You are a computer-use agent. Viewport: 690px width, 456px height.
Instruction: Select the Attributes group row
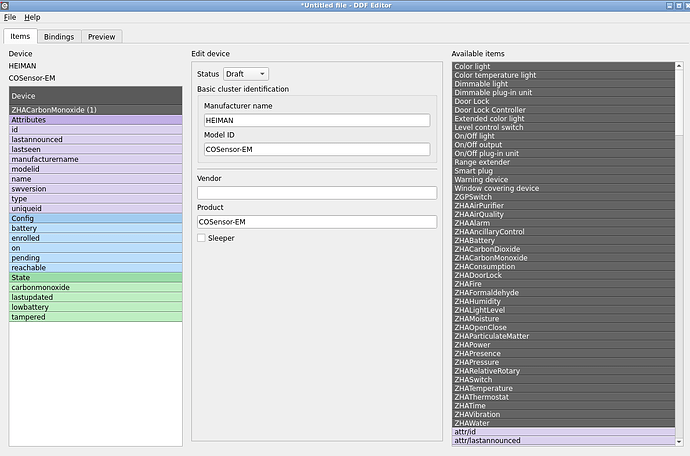point(95,120)
